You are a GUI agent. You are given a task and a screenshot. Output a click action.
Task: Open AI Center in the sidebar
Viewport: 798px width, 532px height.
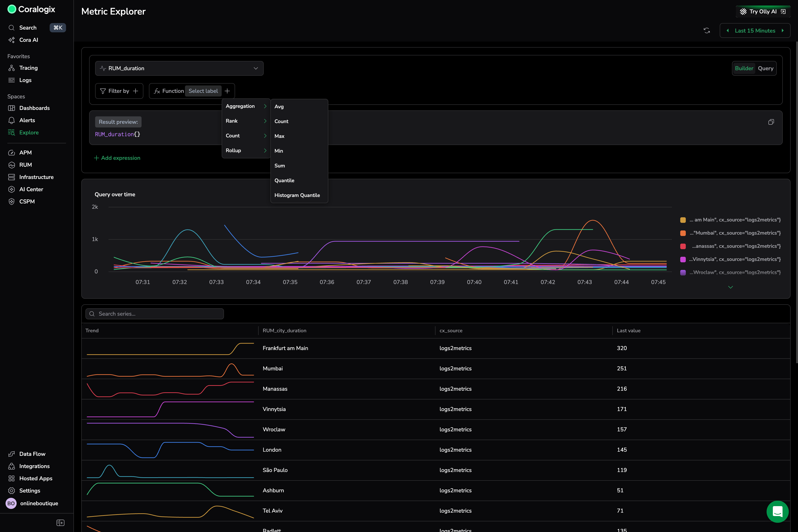(31, 189)
